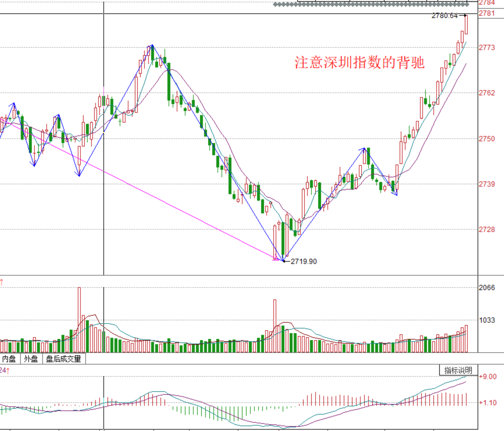
Task: Click the 2780.64 high price marker
Action: 445,16
